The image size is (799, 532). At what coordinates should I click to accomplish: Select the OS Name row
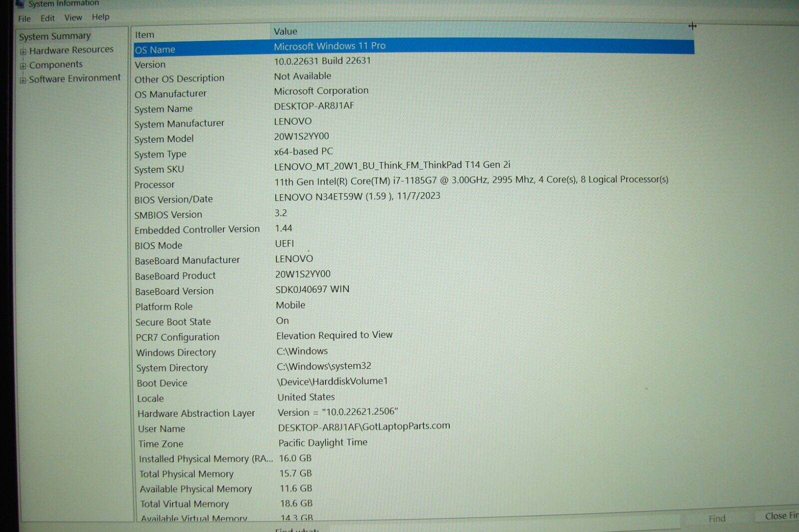(x=155, y=50)
